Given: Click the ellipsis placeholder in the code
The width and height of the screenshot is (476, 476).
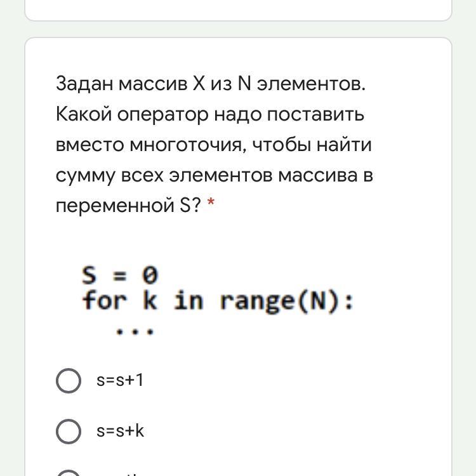Looking at the screenshot, I should click(135, 331).
